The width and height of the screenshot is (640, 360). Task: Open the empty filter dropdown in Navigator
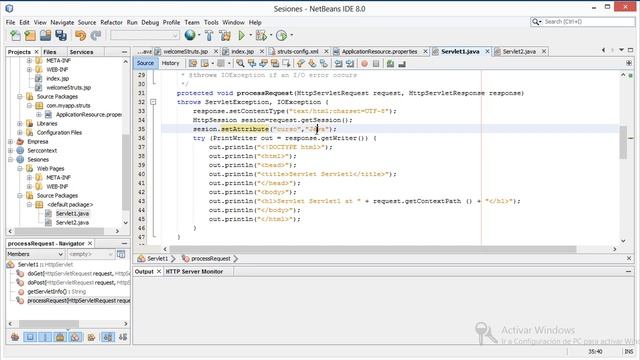point(90,254)
